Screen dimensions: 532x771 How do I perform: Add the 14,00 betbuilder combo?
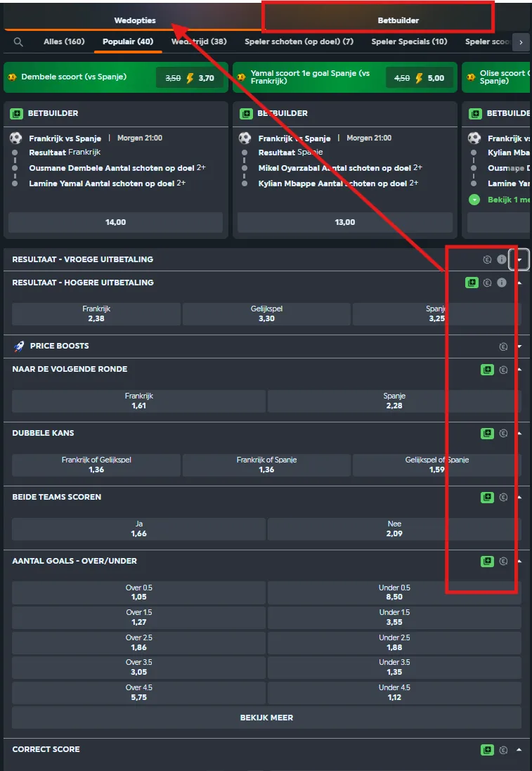(115, 222)
